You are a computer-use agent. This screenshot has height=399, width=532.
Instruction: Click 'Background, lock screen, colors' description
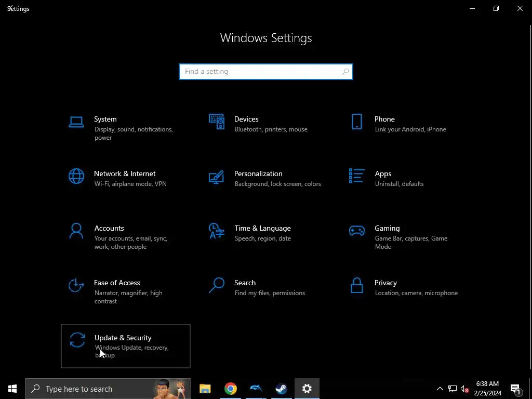click(x=277, y=184)
